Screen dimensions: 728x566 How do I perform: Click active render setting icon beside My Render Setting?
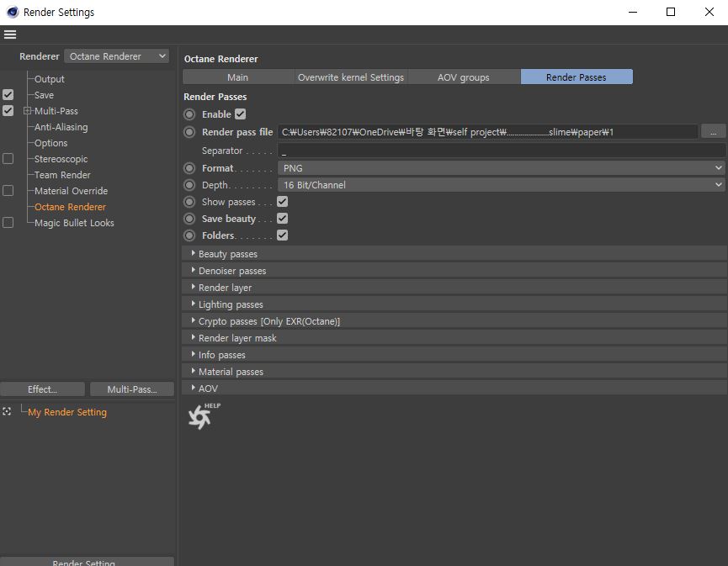[x=7, y=411]
